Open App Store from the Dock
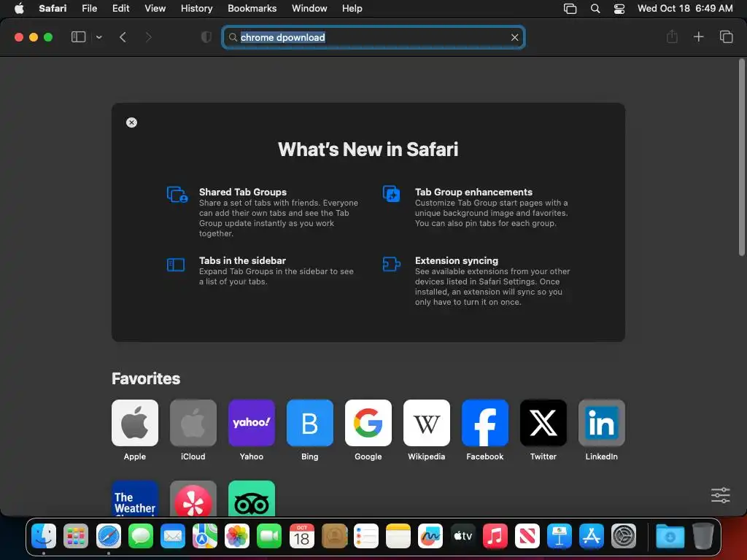The height and width of the screenshot is (560, 747). [592, 536]
